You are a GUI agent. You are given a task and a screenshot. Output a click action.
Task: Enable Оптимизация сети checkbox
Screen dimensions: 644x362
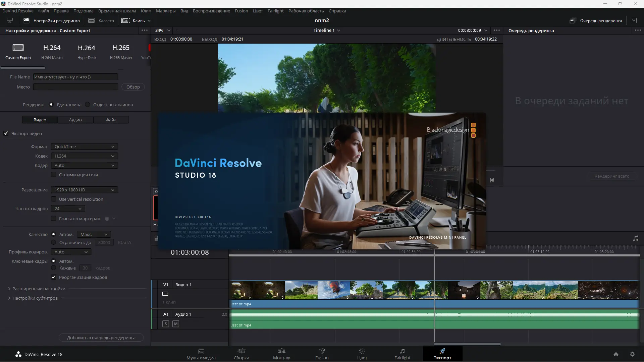[x=54, y=175]
